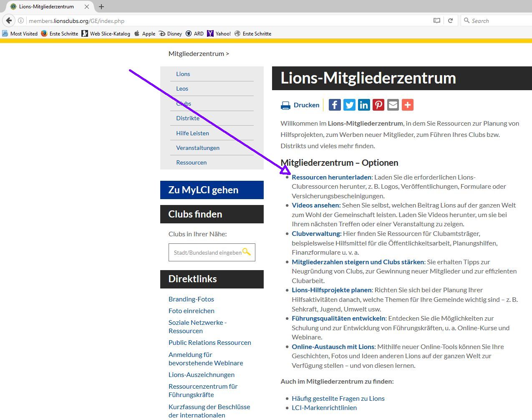
Task: Open Anmeldung für bevorstehende Webinare link
Action: point(206,359)
